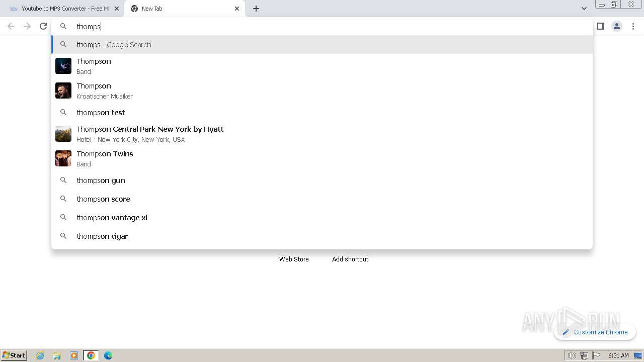Expand the tab search dropdown arrow

pos(584,9)
